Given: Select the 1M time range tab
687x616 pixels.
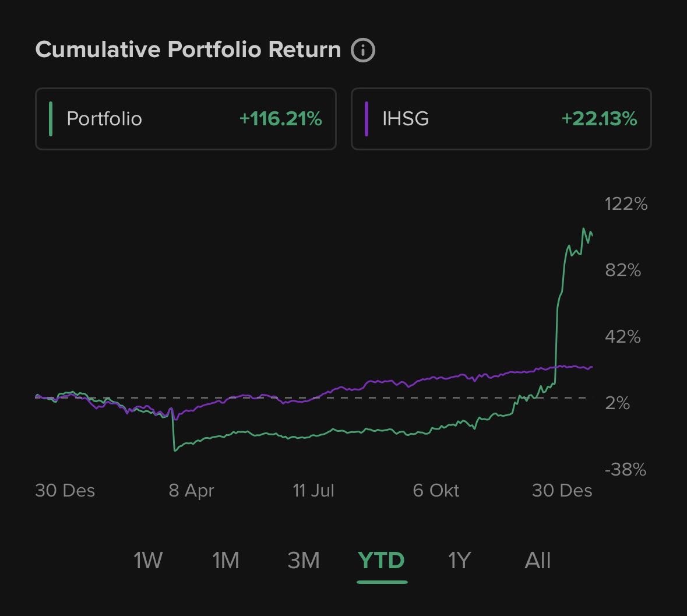Looking at the screenshot, I should 226,561.
